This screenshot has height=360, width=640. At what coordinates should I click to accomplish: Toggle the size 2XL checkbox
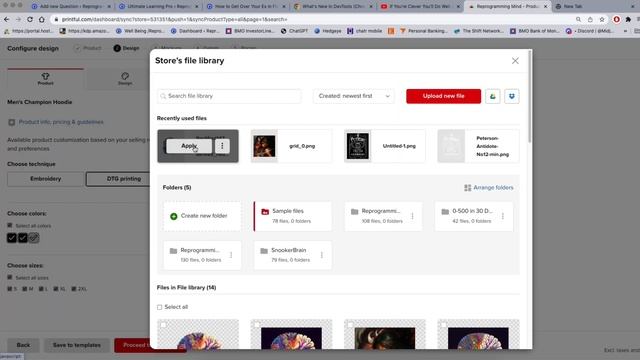click(x=74, y=289)
